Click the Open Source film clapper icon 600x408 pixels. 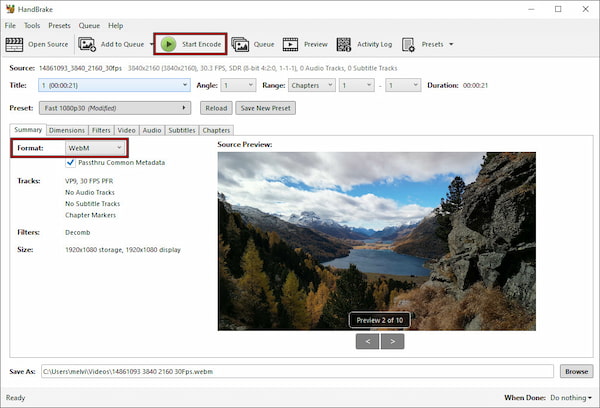tap(14, 44)
